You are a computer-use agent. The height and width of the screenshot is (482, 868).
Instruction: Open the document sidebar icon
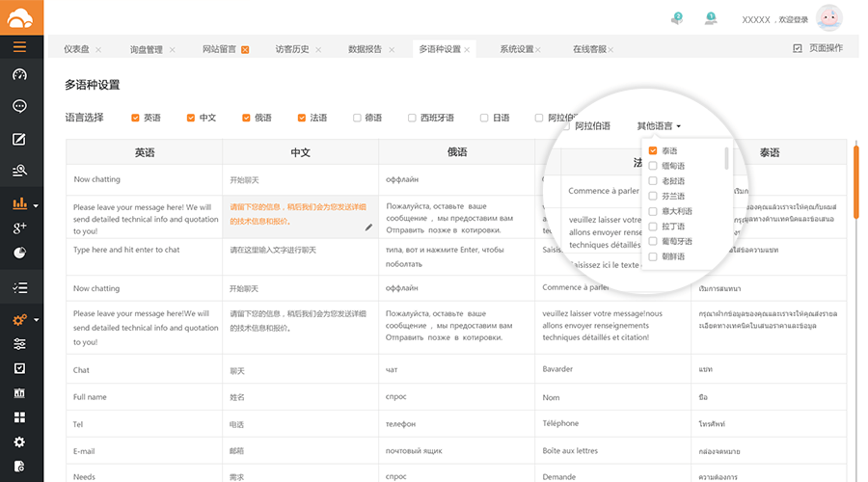coord(20,467)
